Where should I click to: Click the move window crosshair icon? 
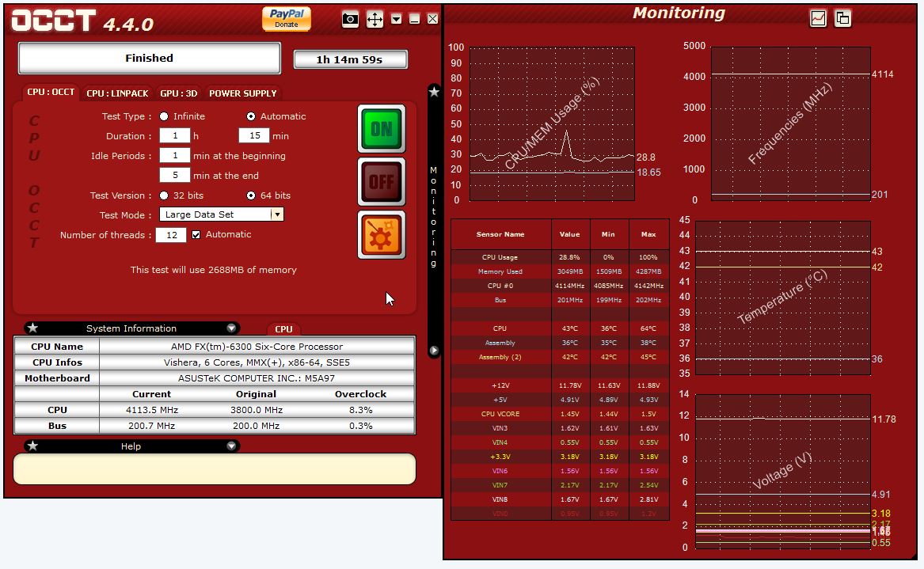[x=375, y=20]
